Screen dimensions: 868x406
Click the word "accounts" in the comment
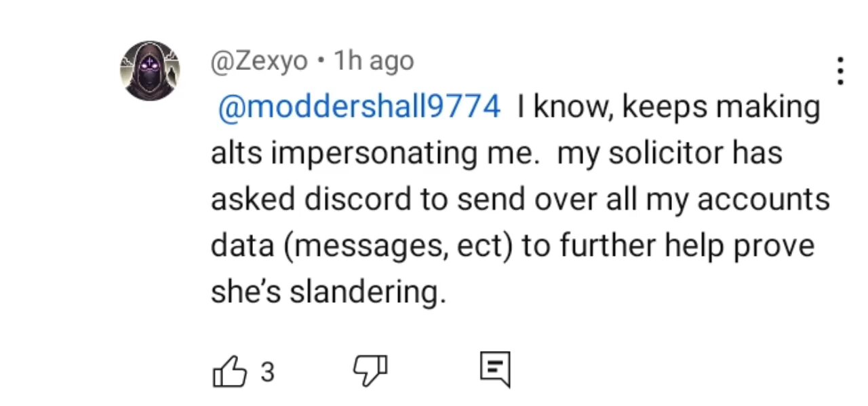tap(764, 200)
